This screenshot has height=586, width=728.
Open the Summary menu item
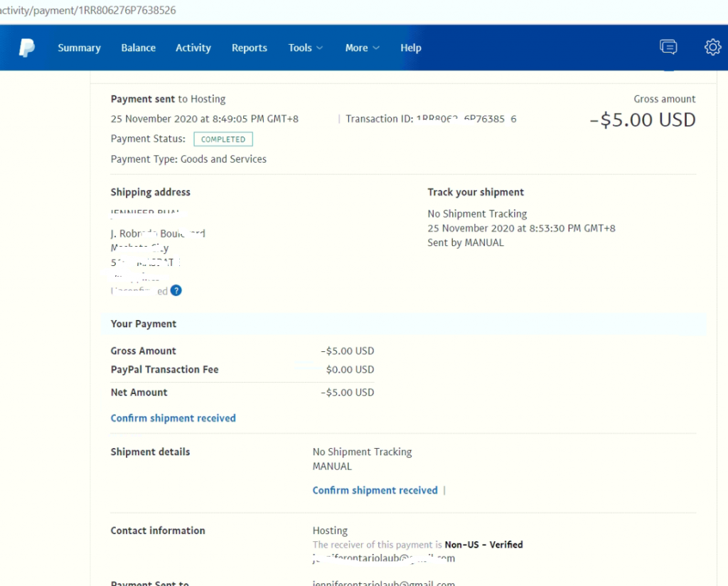coord(79,48)
